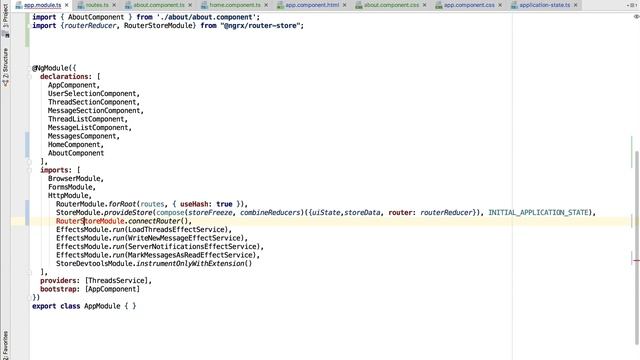640x360 pixels.
Task: Click the file icon of about.component.ts tab
Action: 128,5
